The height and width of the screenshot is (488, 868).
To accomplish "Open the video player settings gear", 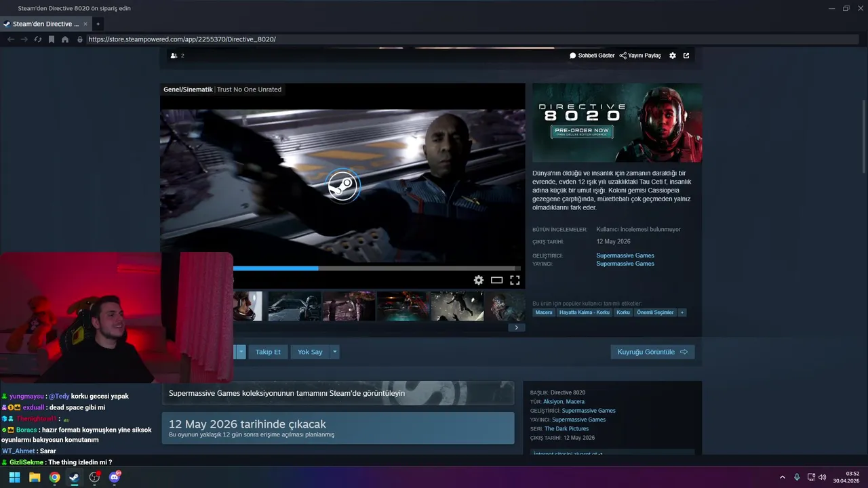I will pos(479,280).
